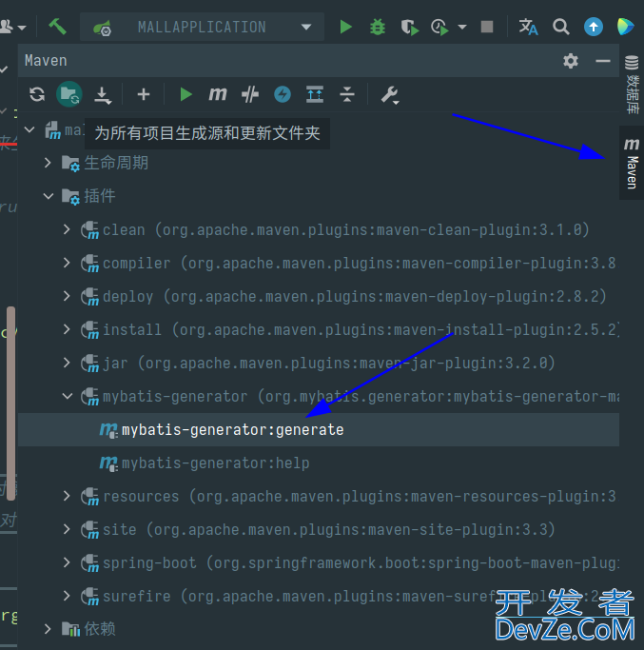Open the translation tool icon
This screenshot has width=644, height=650.
tap(528, 27)
